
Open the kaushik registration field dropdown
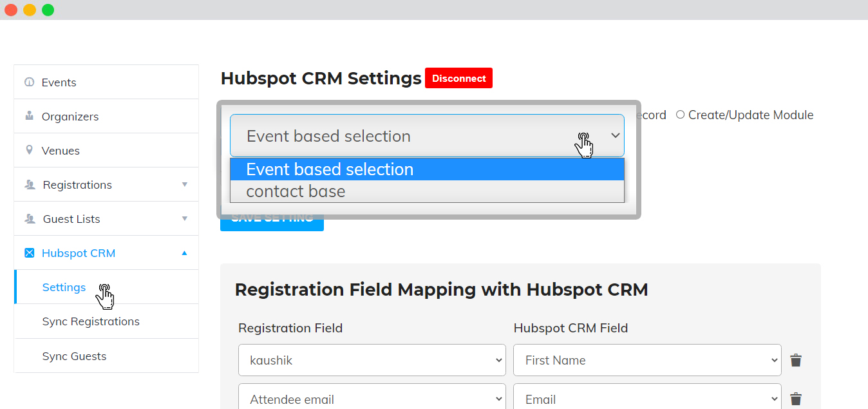[372, 360]
